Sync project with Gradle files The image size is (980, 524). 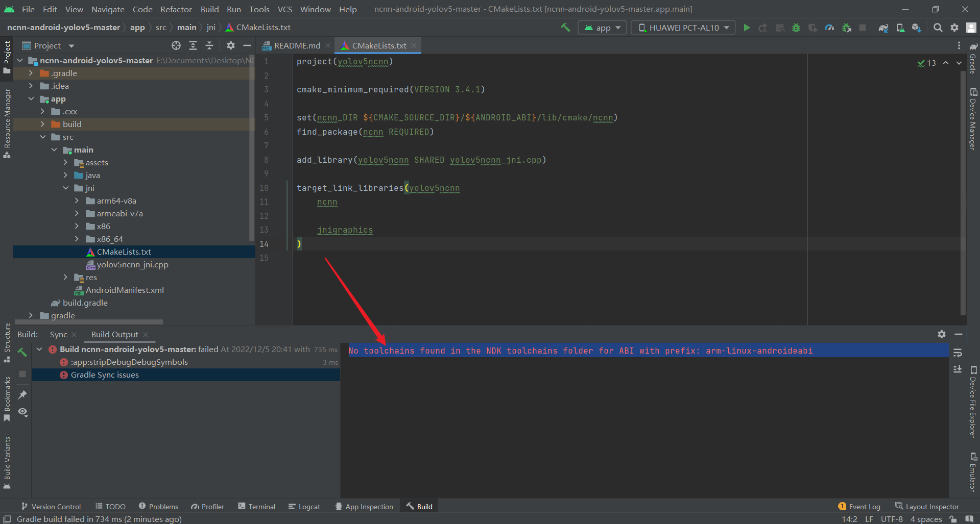click(883, 28)
